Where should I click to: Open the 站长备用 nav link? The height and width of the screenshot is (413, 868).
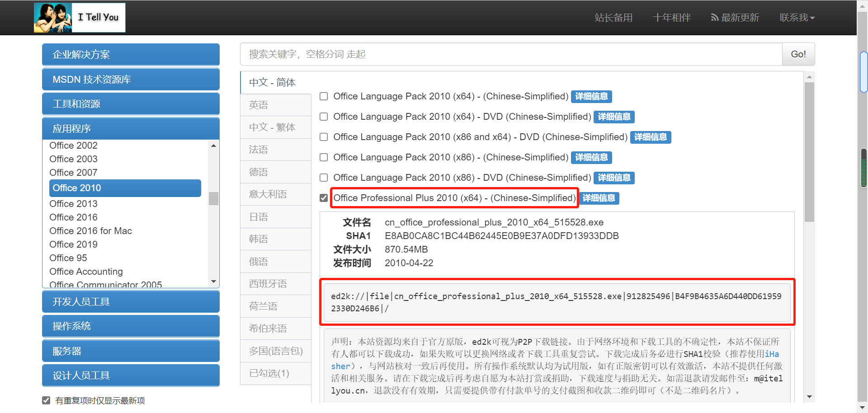point(613,18)
